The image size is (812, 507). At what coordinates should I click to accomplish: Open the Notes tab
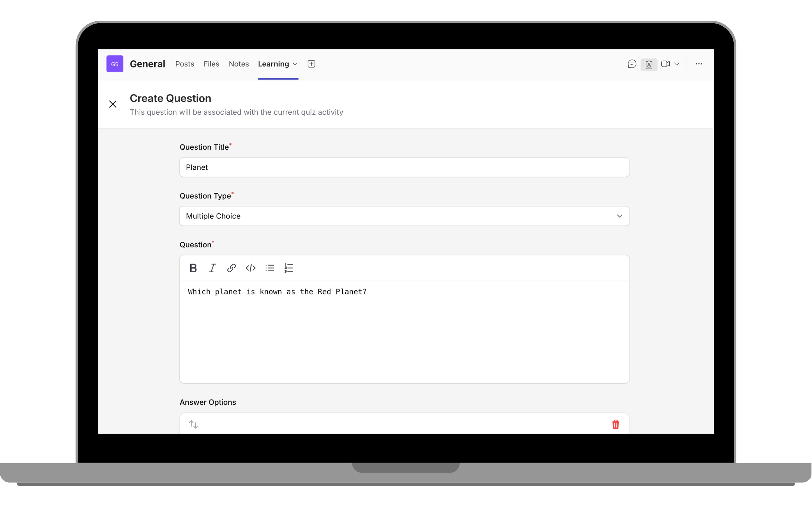pyautogui.click(x=239, y=64)
